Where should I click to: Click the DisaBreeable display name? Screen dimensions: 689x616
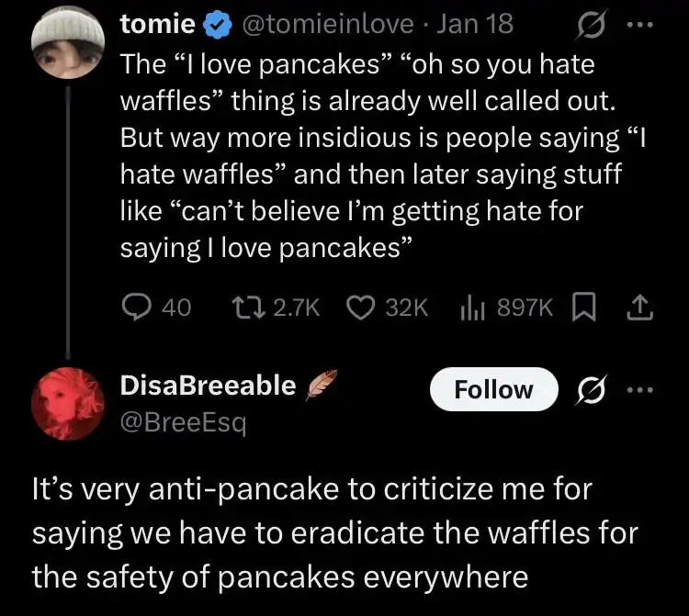[x=208, y=386]
